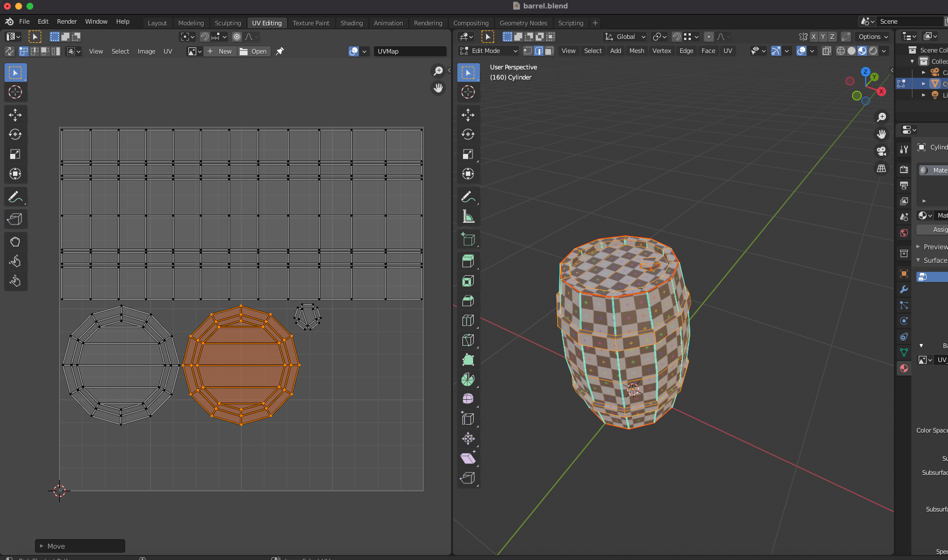Open the Global transform orientation dropdown
The width and height of the screenshot is (948, 560).
click(625, 37)
